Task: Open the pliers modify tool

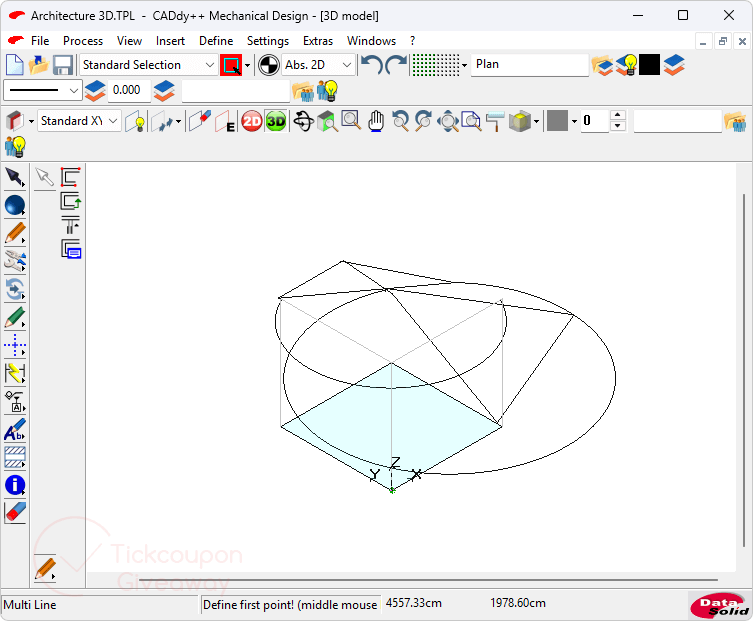Action: (x=15, y=261)
